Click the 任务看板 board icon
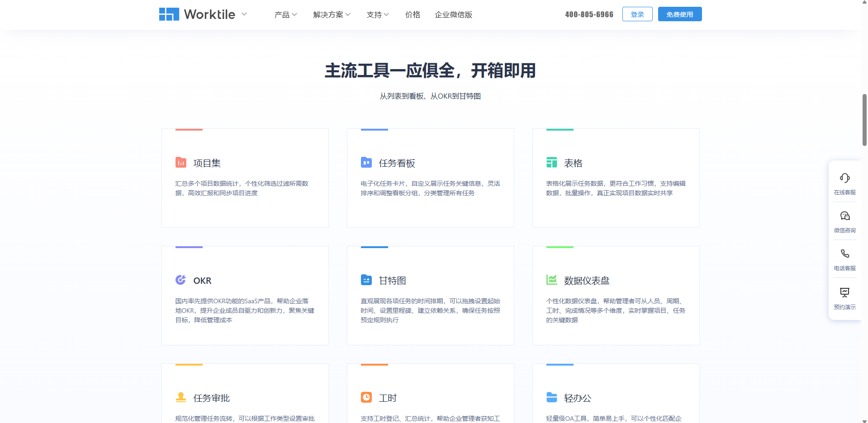 coord(366,162)
